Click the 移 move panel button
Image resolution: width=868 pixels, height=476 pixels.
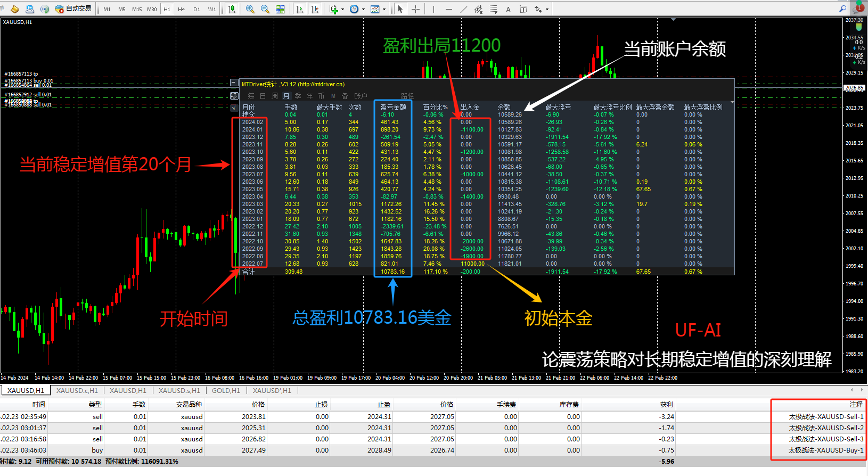(x=234, y=96)
